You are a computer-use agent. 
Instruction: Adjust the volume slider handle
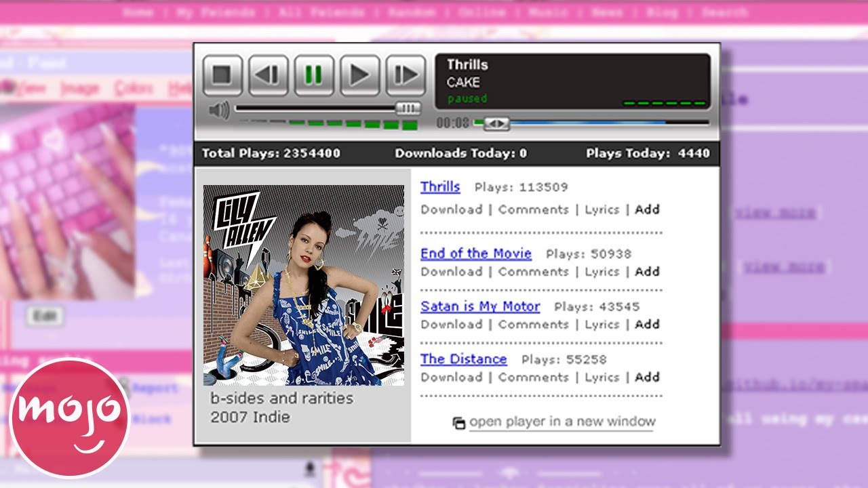(x=408, y=108)
